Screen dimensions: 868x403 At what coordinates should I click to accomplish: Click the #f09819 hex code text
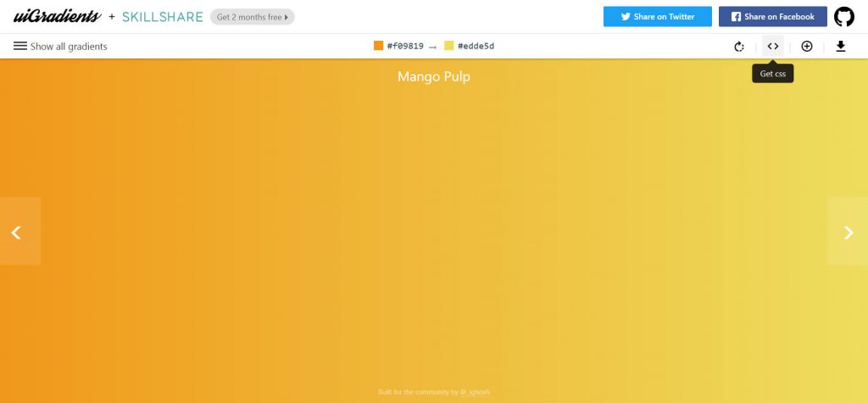[x=405, y=47]
